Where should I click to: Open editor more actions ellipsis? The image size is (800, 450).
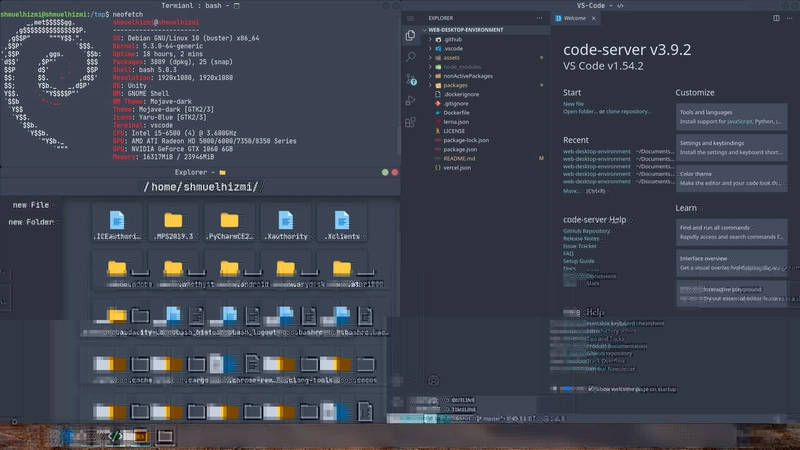click(789, 18)
